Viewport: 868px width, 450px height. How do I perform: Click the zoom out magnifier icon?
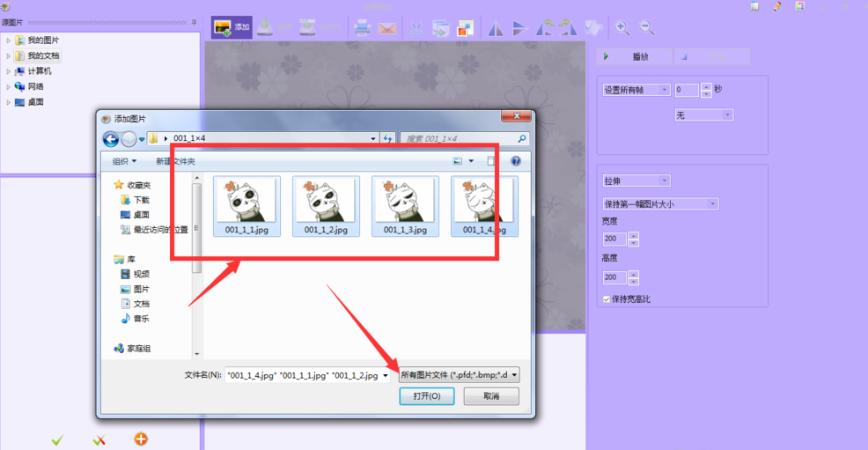point(646,27)
